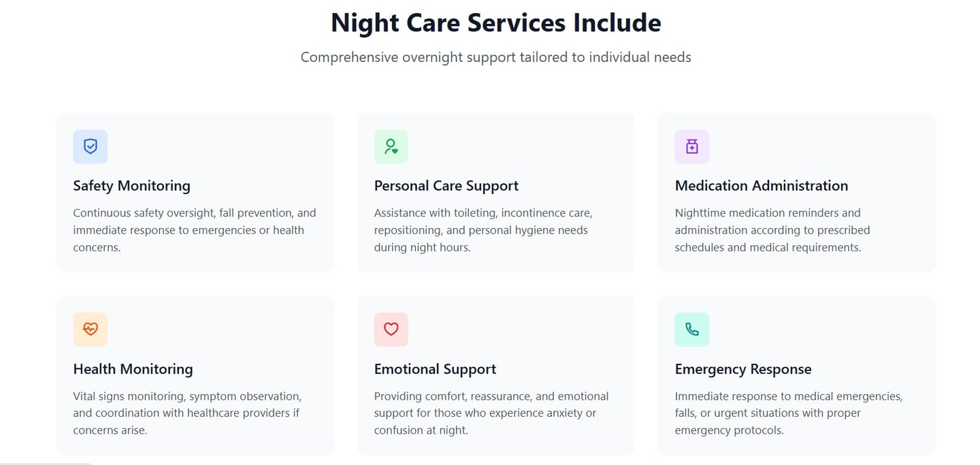The width and height of the screenshot is (980, 465).
Task: Click the Health Monitoring heartbeat icon
Action: [91, 330]
